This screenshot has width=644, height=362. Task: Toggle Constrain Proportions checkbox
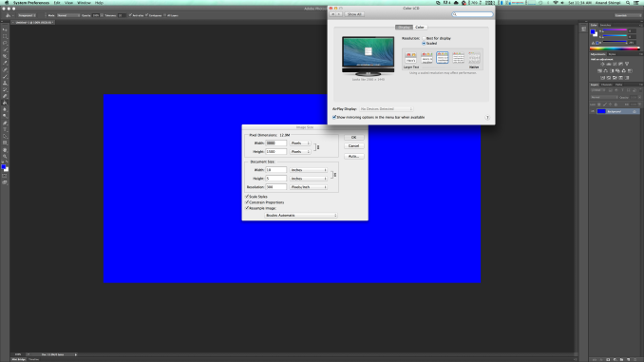point(247,202)
